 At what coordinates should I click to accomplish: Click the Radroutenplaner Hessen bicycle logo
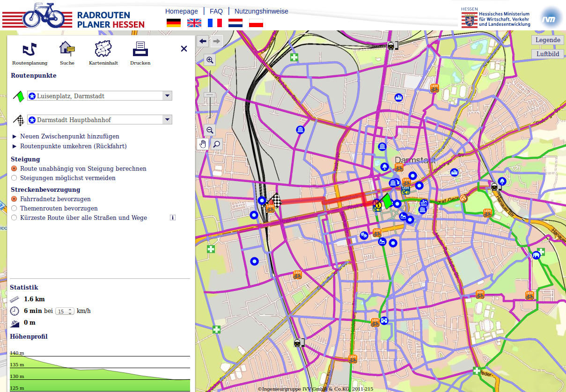[74, 16]
